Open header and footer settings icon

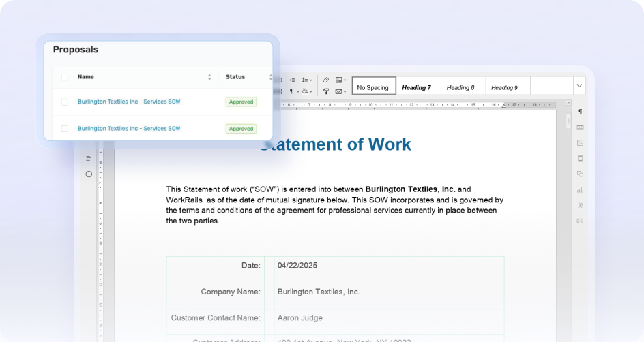click(580, 159)
